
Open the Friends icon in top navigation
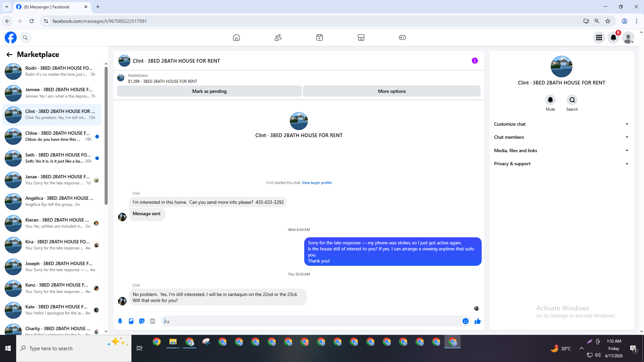[278, 38]
